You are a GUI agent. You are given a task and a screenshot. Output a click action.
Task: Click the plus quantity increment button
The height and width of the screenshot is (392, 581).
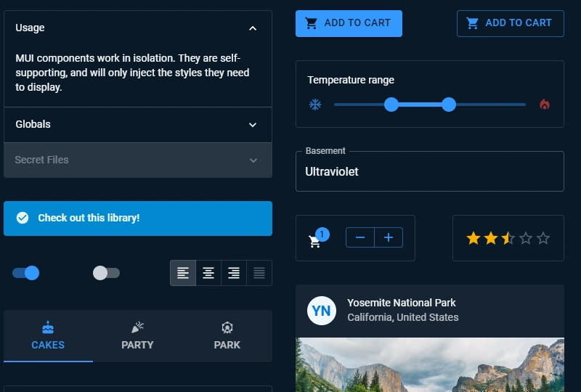(x=389, y=237)
